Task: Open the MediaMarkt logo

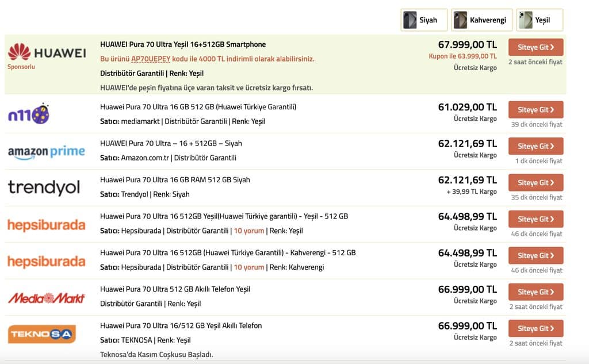Action: [x=47, y=298]
